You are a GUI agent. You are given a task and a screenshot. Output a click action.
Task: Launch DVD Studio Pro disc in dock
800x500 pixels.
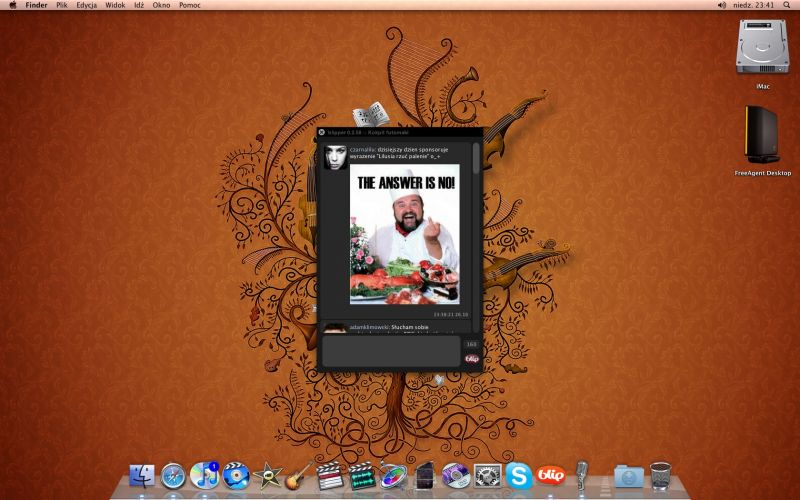(x=456, y=476)
